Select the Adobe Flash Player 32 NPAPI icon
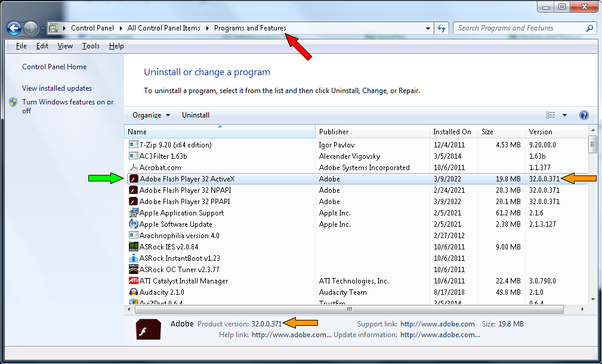The width and height of the screenshot is (602, 364). coord(133,190)
